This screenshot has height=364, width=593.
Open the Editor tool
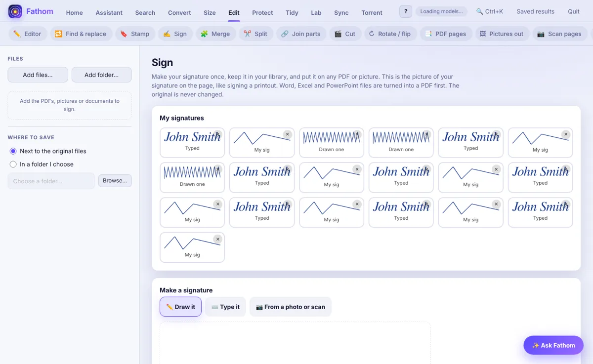[x=28, y=34]
